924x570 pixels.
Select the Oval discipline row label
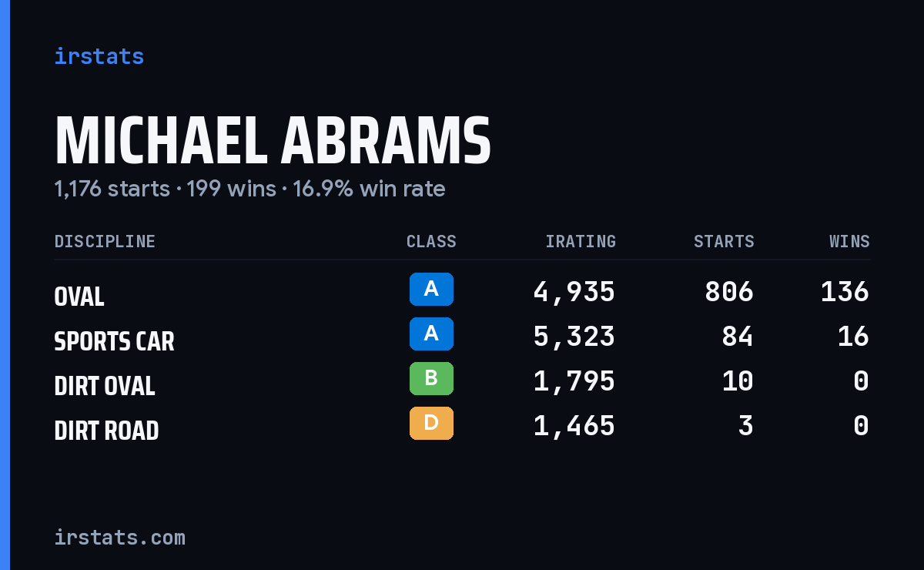coord(79,297)
